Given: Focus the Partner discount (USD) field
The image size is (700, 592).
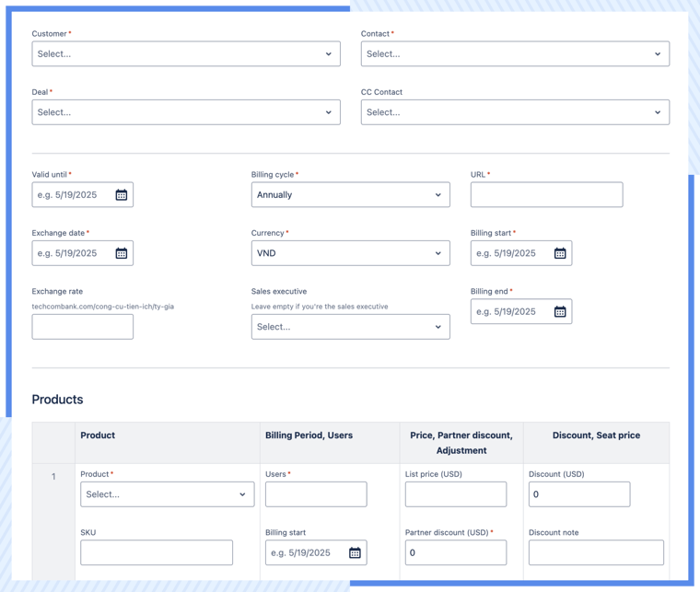Looking at the screenshot, I should [x=456, y=552].
